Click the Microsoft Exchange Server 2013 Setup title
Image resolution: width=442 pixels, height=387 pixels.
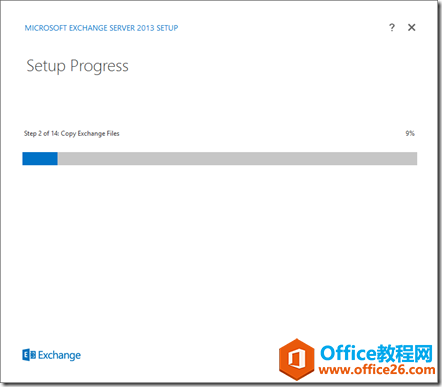pos(101,28)
